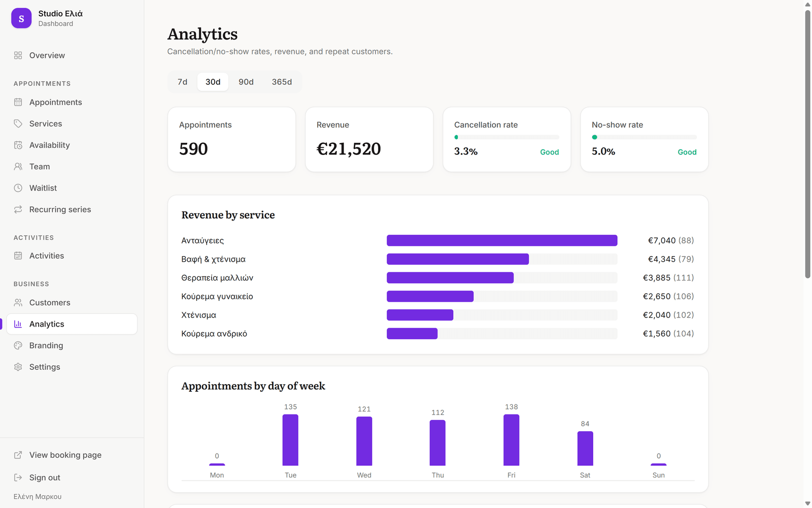Open the Services section

click(72, 123)
